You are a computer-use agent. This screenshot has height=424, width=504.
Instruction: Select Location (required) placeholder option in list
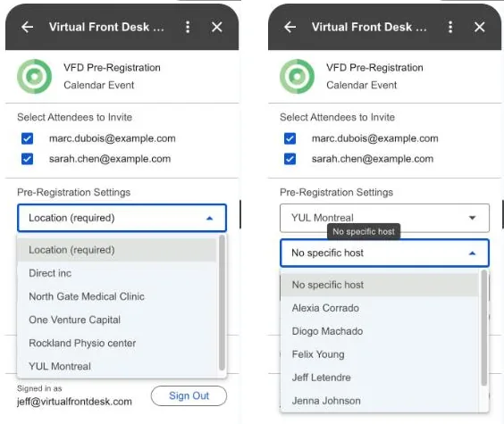pos(117,250)
